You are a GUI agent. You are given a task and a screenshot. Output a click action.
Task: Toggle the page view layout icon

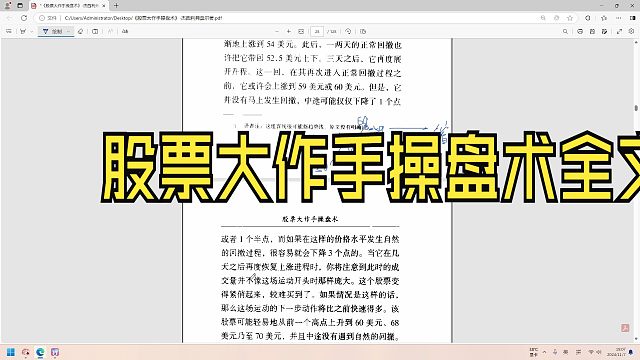click(95, 31)
